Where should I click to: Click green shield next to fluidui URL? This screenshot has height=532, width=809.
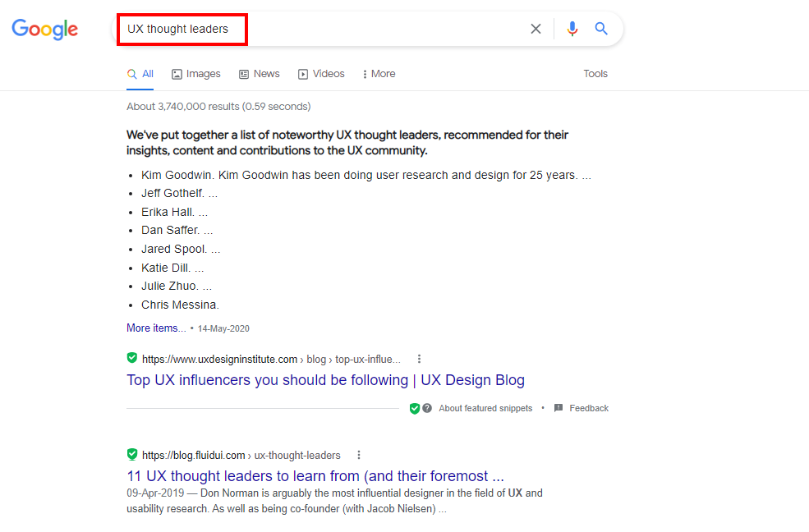[x=132, y=454]
